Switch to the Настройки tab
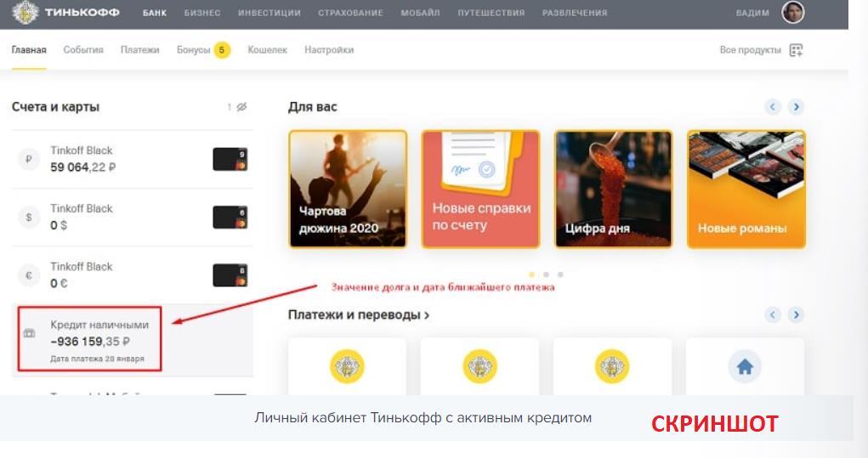This screenshot has width=868, height=458. [x=329, y=50]
